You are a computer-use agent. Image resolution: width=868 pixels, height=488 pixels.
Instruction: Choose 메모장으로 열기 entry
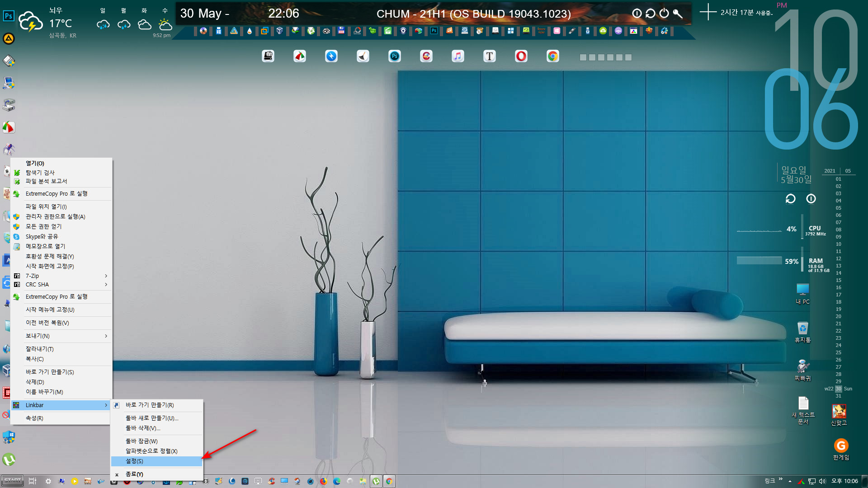point(61,246)
